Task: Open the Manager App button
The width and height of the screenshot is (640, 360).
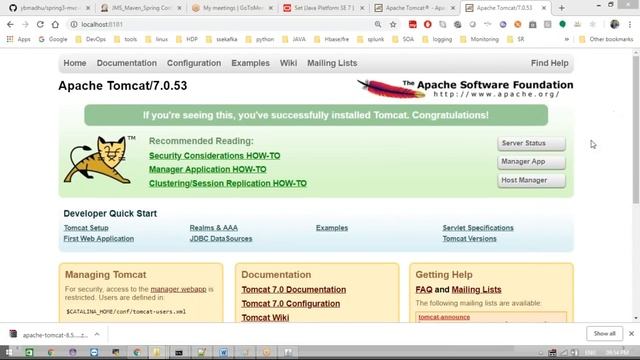Action: pos(531,162)
